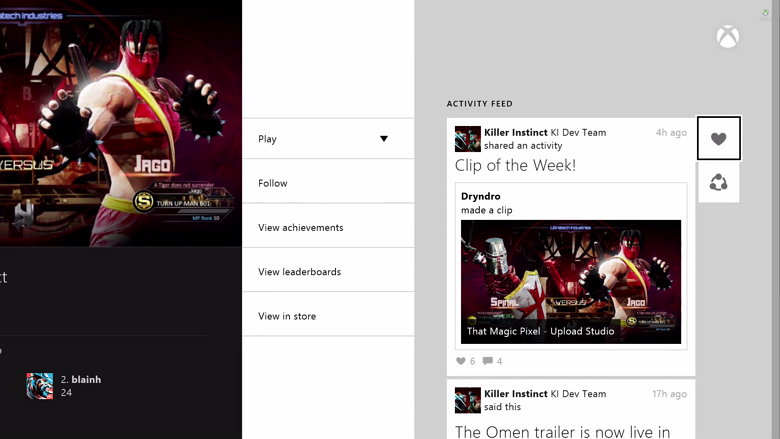Open blainh's gamer picture
Viewport: 780px width, 439px height.
40,386
